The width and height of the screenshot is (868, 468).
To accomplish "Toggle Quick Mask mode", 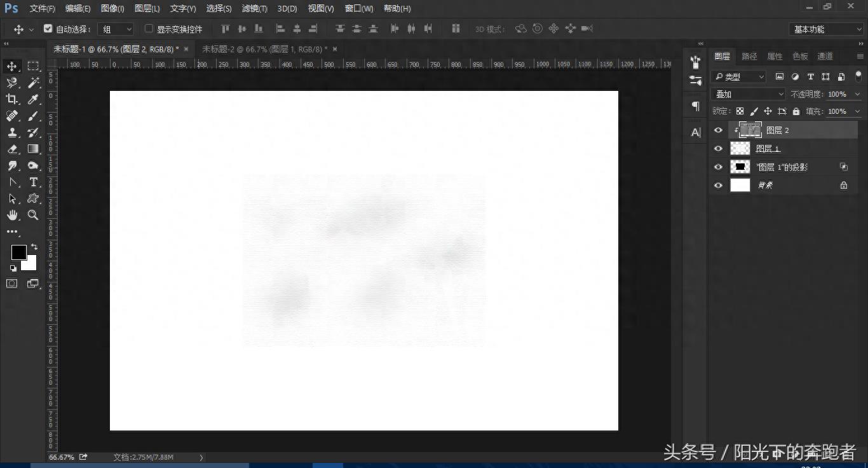I will 12,284.
